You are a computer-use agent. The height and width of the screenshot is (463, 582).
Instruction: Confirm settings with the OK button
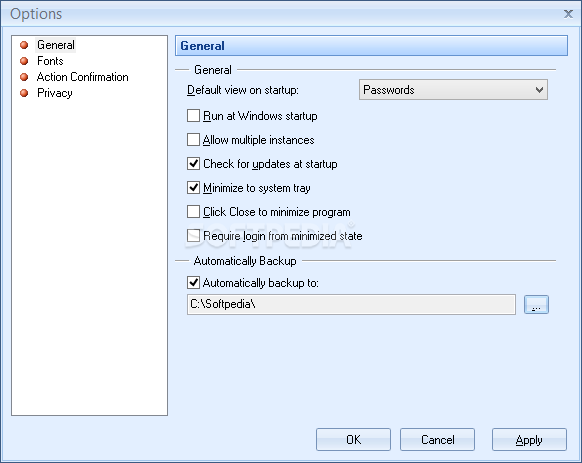[353, 440]
